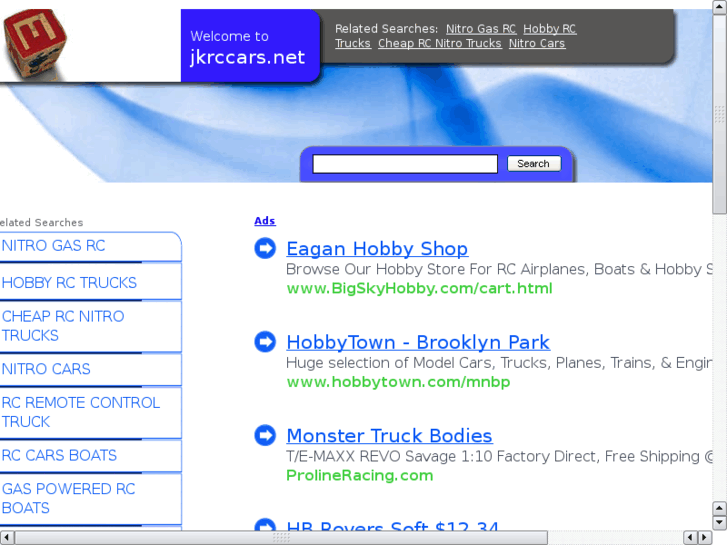
Task: Click the vertical scrollbar up arrow at top
Action: pyautogui.click(x=719, y=7)
